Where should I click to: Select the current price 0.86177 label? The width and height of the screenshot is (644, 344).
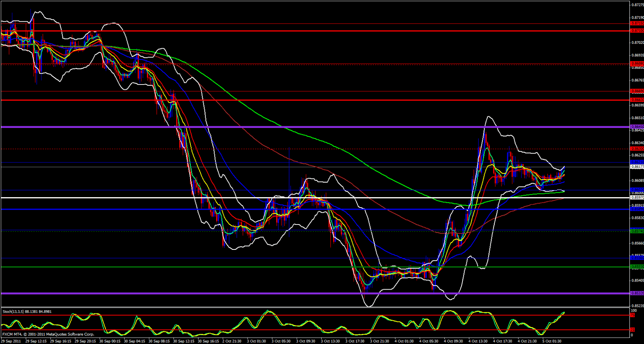click(637, 167)
